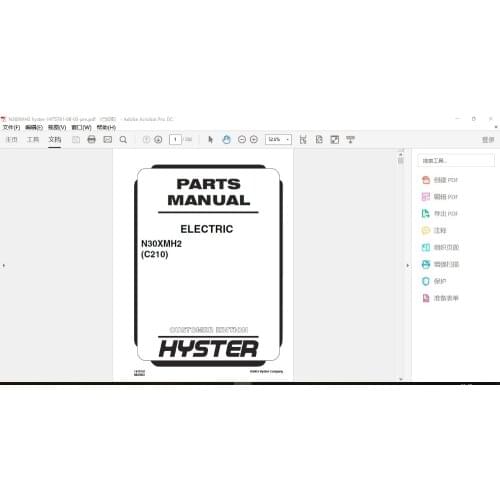Open the 窗口(W) menu
The image size is (500, 500).
(82, 127)
